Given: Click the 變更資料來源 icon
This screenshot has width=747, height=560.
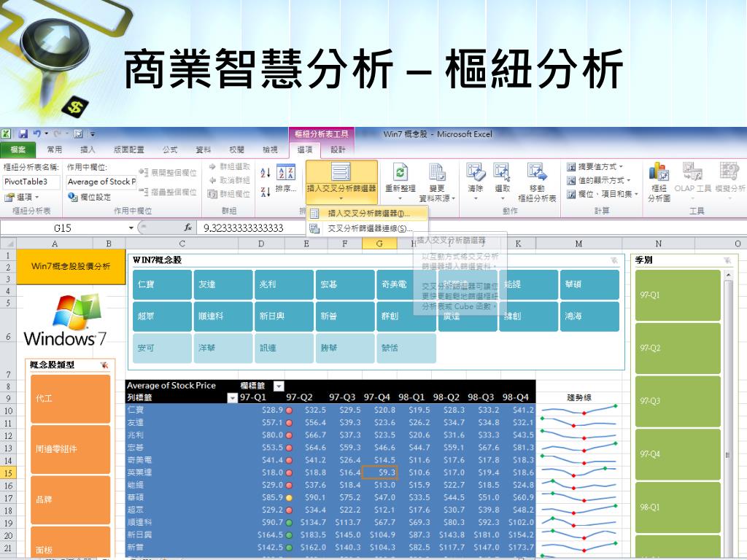Looking at the screenshot, I should click(x=437, y=172).
